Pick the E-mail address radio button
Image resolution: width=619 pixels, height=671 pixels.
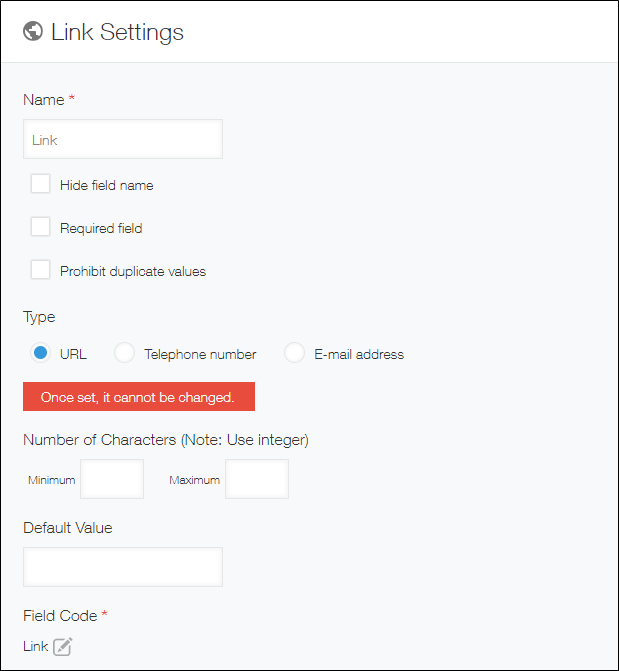point(295,353)
